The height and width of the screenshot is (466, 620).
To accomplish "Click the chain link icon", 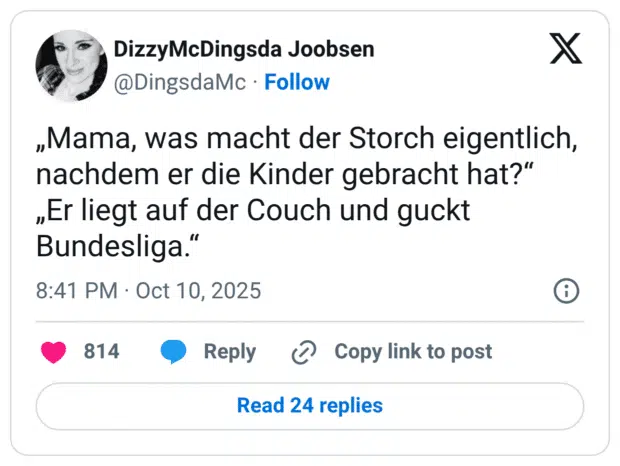I will click(x=303, y=352).
